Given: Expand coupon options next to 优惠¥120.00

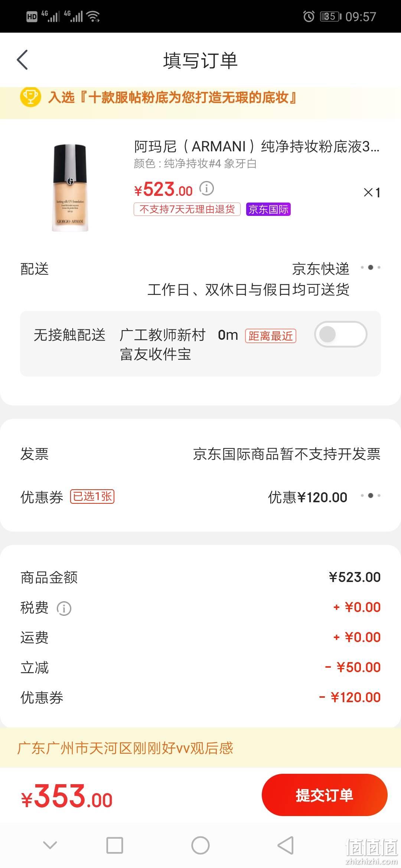Looking at the screenshot, I should click(371, 496).
